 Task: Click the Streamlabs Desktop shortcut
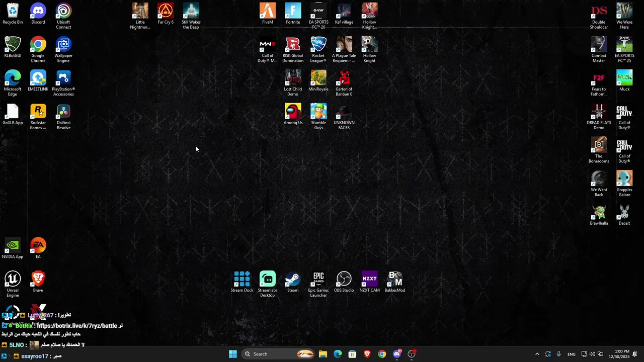[268, 285]
